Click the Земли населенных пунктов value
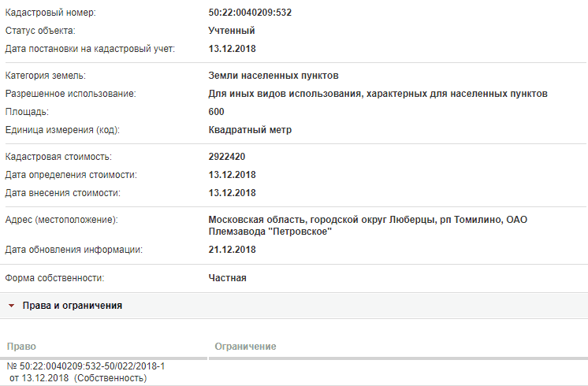The height and width of the screenshot is (386, 588). (274, 76)
